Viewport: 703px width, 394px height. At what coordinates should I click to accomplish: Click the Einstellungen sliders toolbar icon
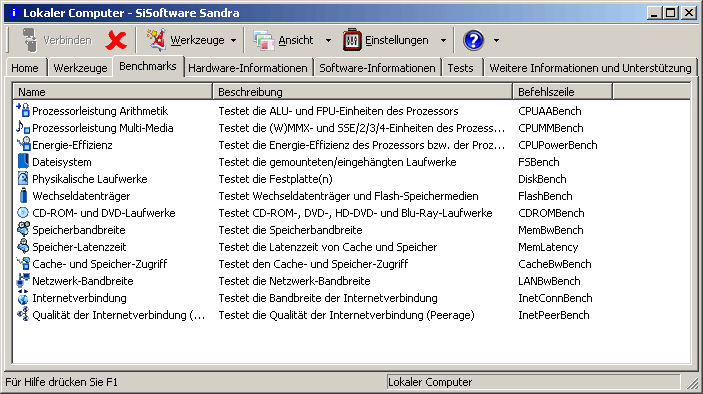click(352, 40)
